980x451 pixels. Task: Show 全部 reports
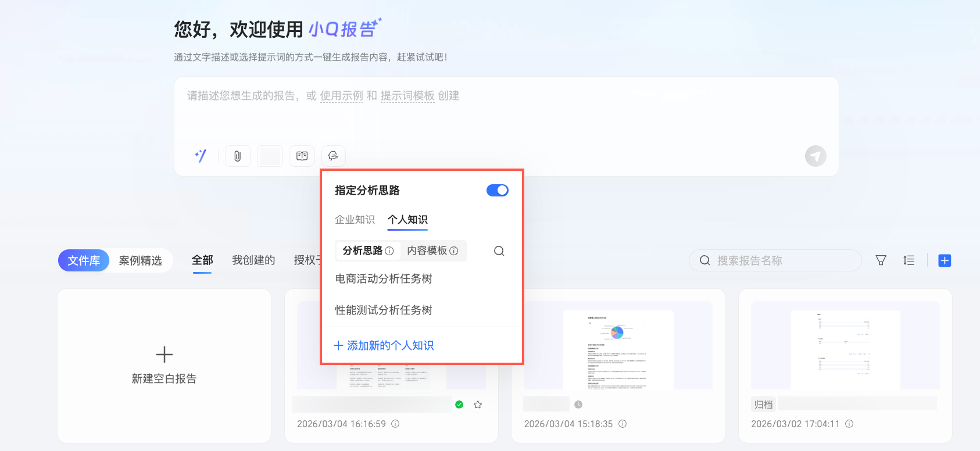pyautogui.click(x=202, y=260)
